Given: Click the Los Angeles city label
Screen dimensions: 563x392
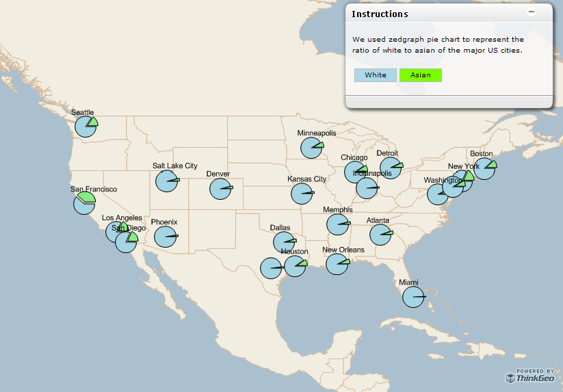Looking at the screenshot, I should (x=122, y=218).
